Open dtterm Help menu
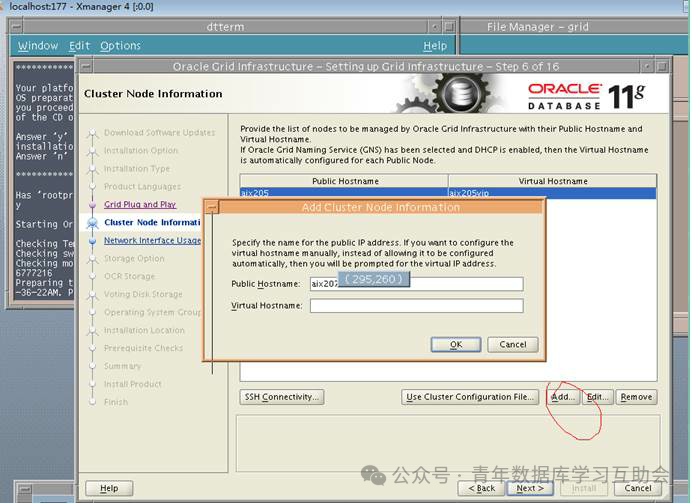Image resolution: width=692 pixels, height=503 pixels. click(435, 46)
